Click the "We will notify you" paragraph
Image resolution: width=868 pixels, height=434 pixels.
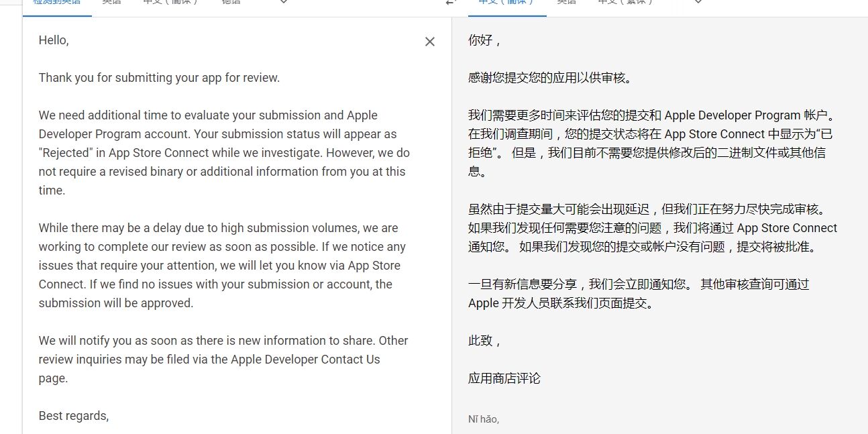tap(223, 360)
